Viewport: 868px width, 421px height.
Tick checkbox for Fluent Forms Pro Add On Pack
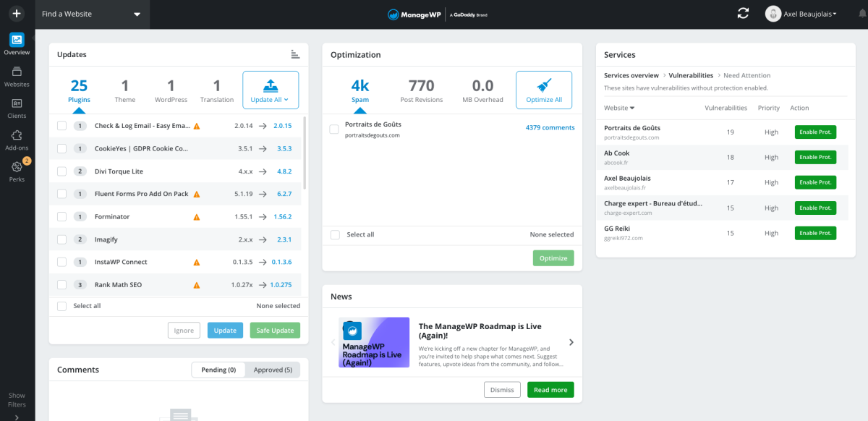(x=62, y=194)
